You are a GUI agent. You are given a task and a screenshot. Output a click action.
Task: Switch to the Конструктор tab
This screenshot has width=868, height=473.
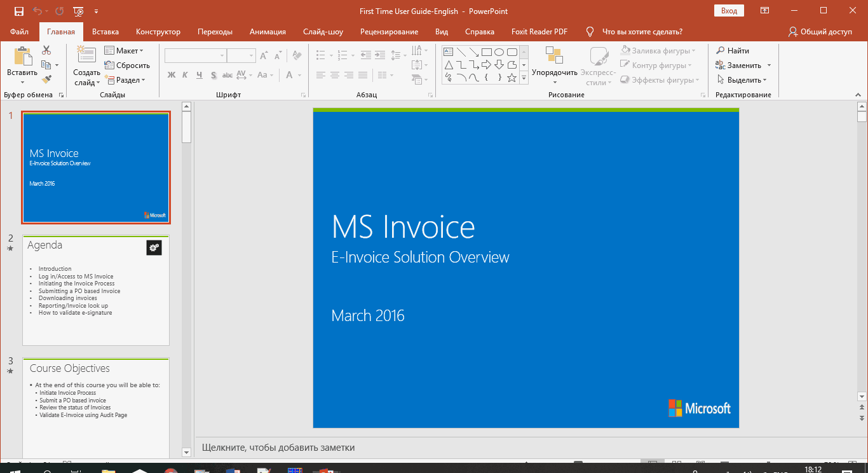point(158,31)
